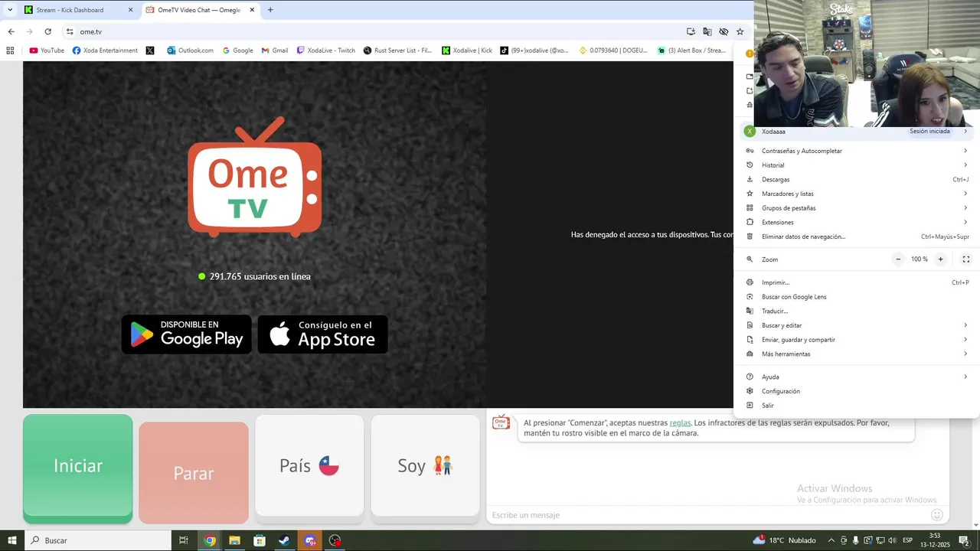The image size is (980, 551).
Task: Open Google Chrome from the taskbar
Action: click(210, 540)
